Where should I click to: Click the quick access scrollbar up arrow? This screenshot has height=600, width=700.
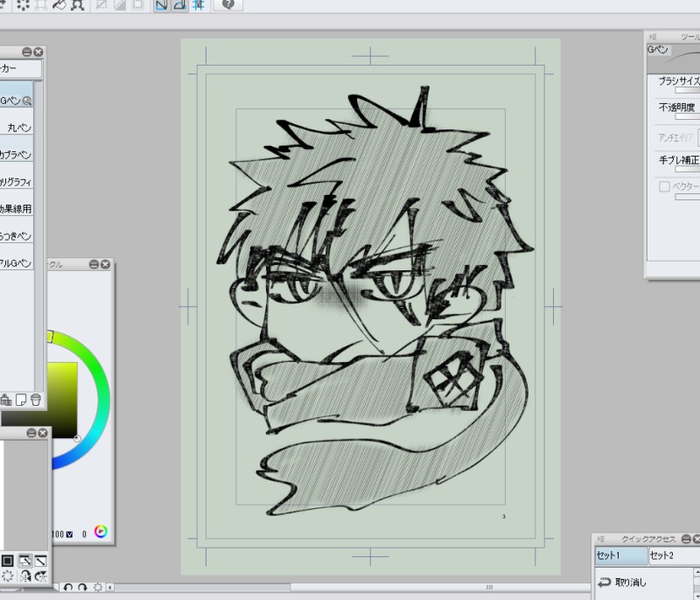[696, 571]
